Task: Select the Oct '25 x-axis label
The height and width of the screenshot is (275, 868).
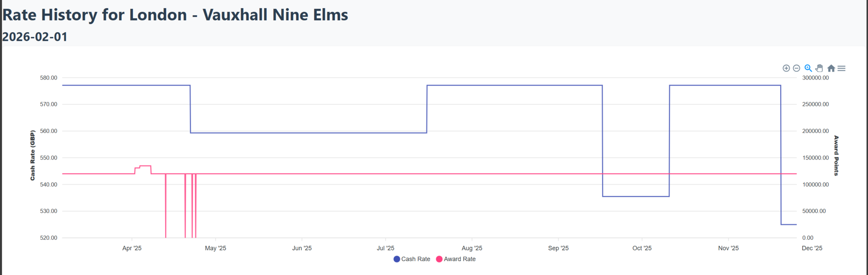Action: click(642, 248)
